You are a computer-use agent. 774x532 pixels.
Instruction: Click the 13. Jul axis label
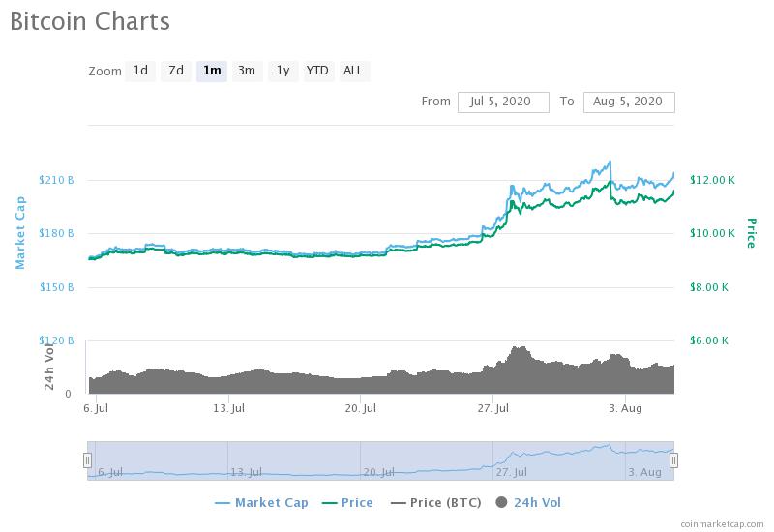point(228,408)
